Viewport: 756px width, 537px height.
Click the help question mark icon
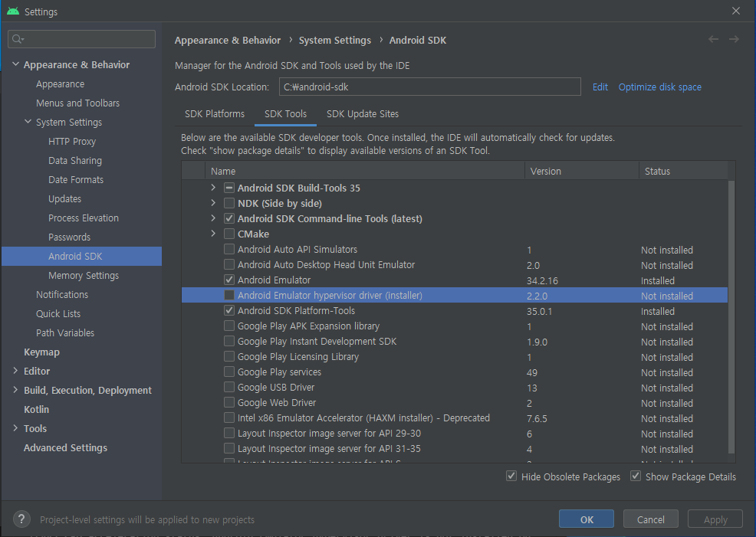click(21, 519)
